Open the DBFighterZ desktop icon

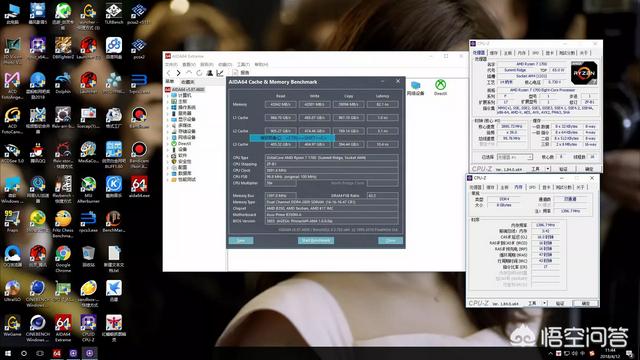63,48
